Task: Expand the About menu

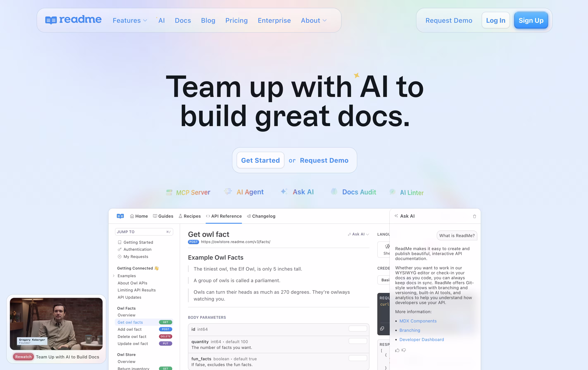Action: click(313, 20)
